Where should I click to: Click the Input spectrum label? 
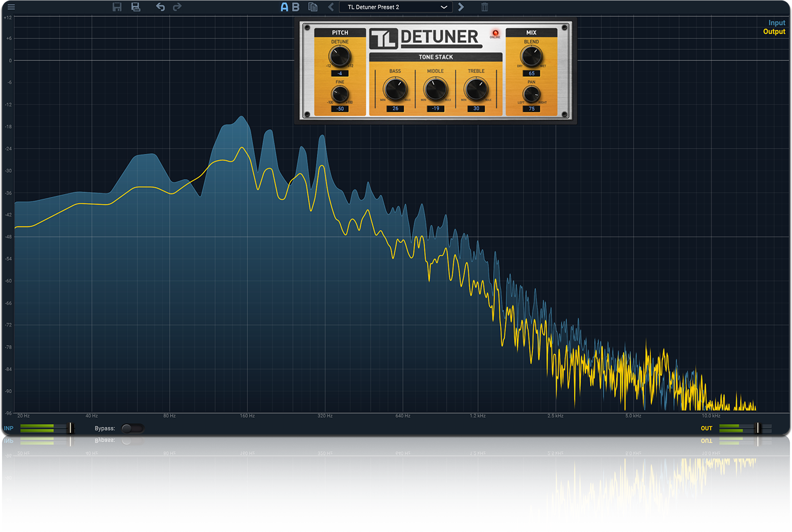777,22
